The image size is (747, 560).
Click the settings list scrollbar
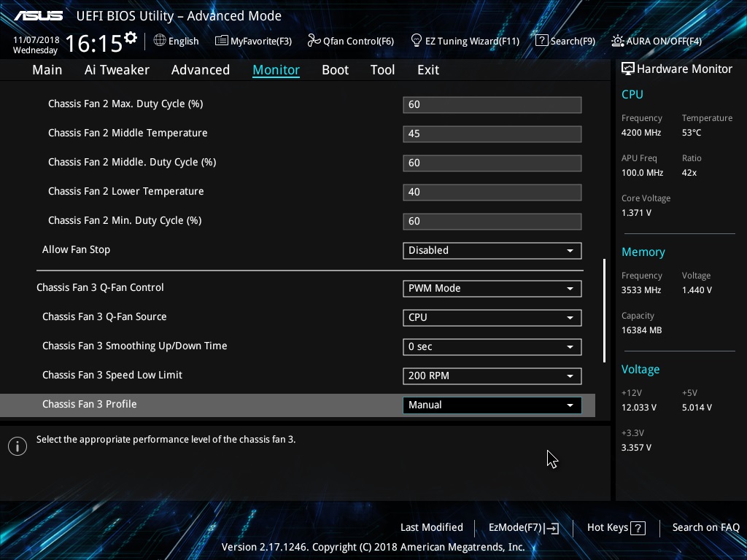604,311
